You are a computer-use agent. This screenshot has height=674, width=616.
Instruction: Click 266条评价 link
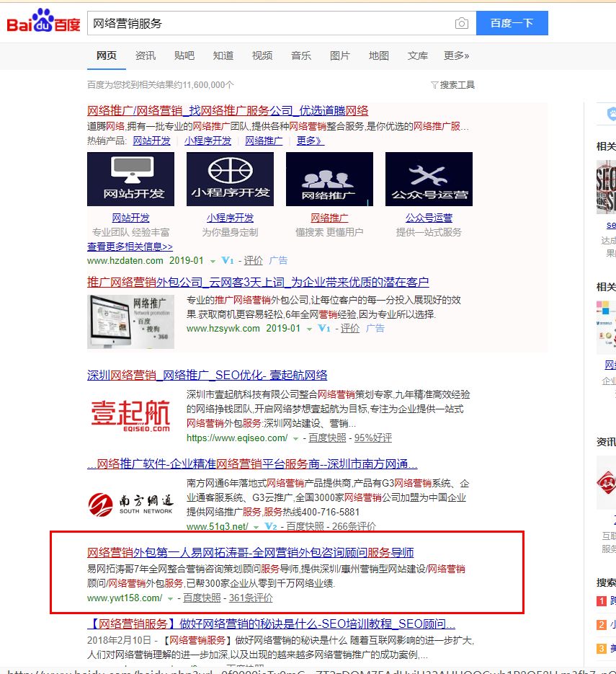click(x=354, y=526)
